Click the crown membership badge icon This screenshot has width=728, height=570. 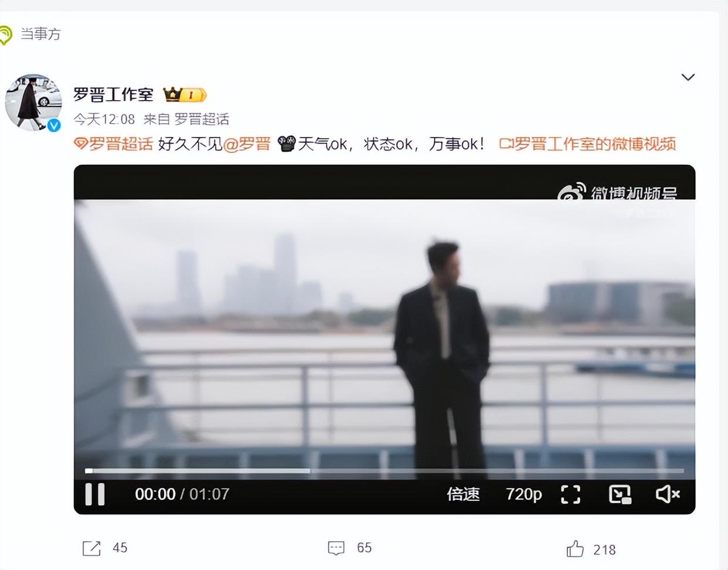tap(184, 94)
